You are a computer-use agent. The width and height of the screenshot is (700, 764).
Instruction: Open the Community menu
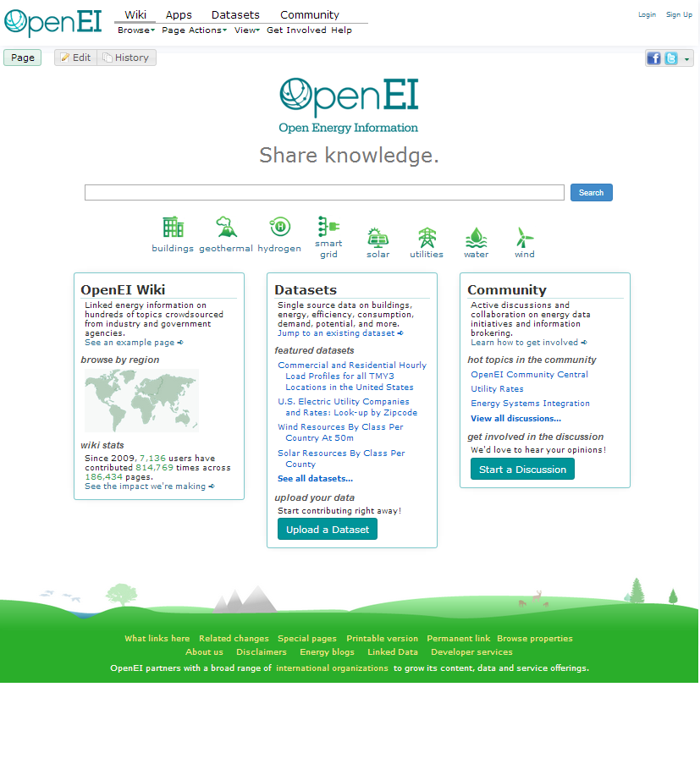coord(310,14)
